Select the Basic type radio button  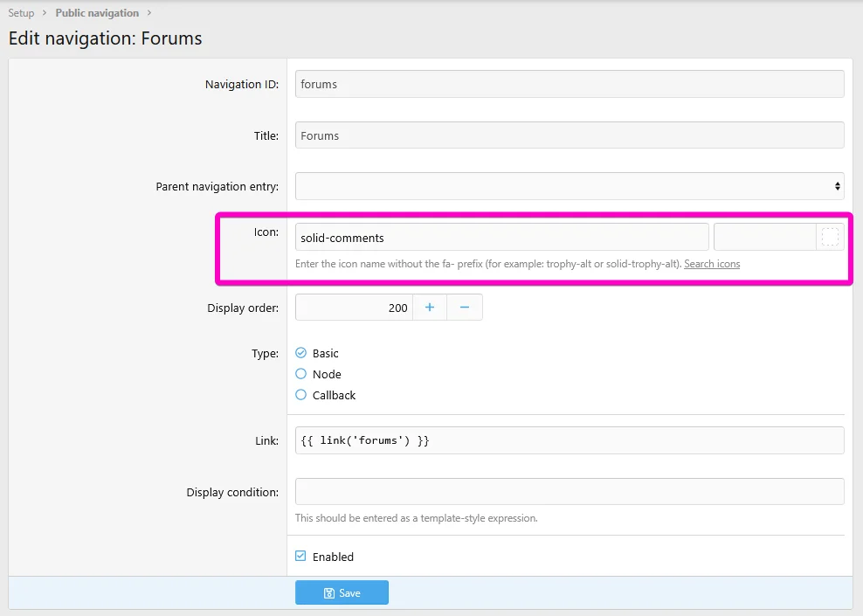tap(301, 353)
